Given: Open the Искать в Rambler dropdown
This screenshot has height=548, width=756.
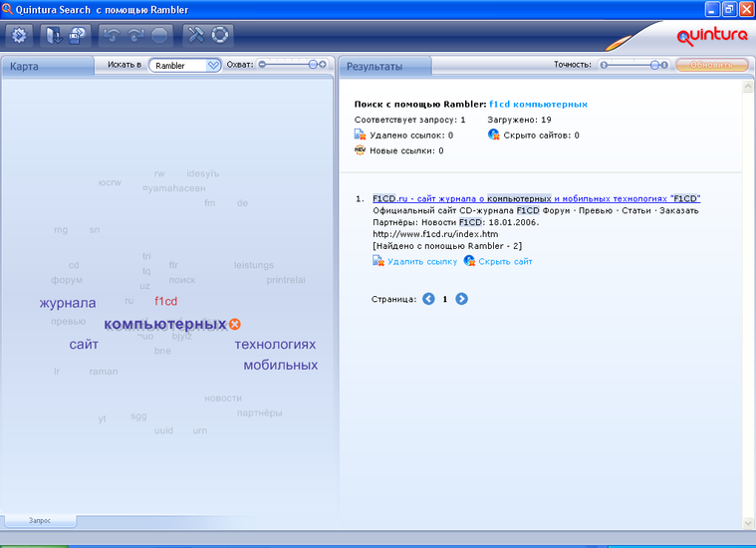Looking at the screenshot, I should click(x=185, y=65).
